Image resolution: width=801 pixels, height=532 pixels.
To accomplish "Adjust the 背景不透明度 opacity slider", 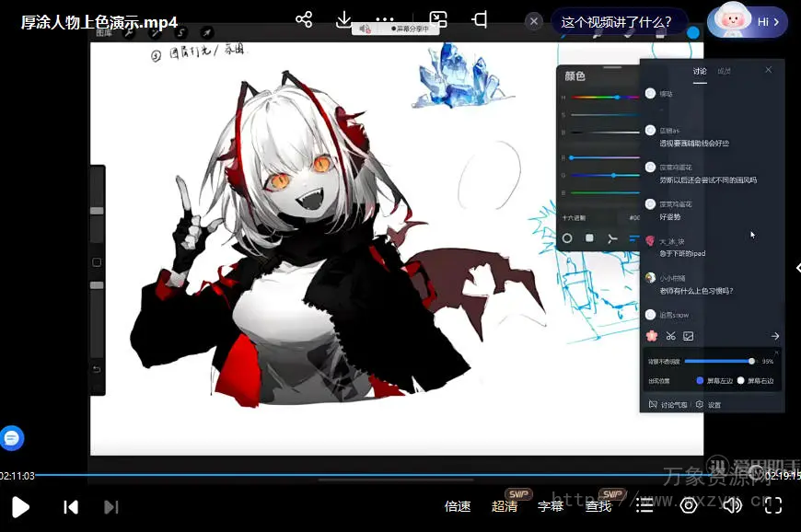I will (720, 361).
